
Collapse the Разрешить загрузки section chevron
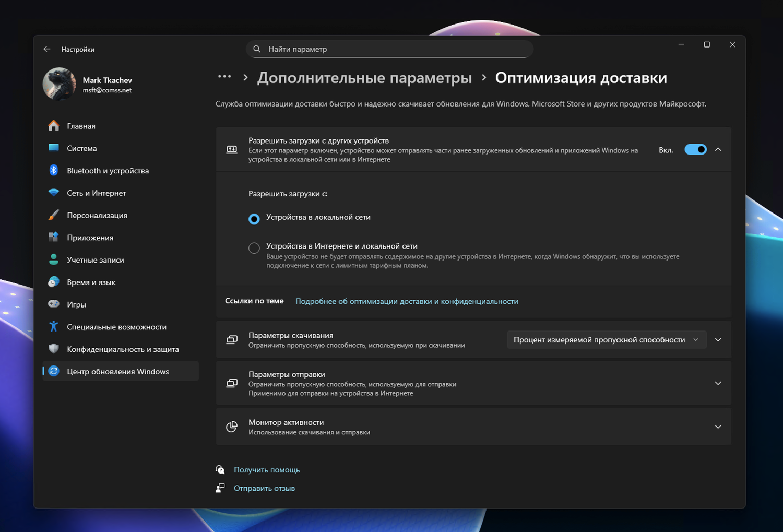coord(718,150)
